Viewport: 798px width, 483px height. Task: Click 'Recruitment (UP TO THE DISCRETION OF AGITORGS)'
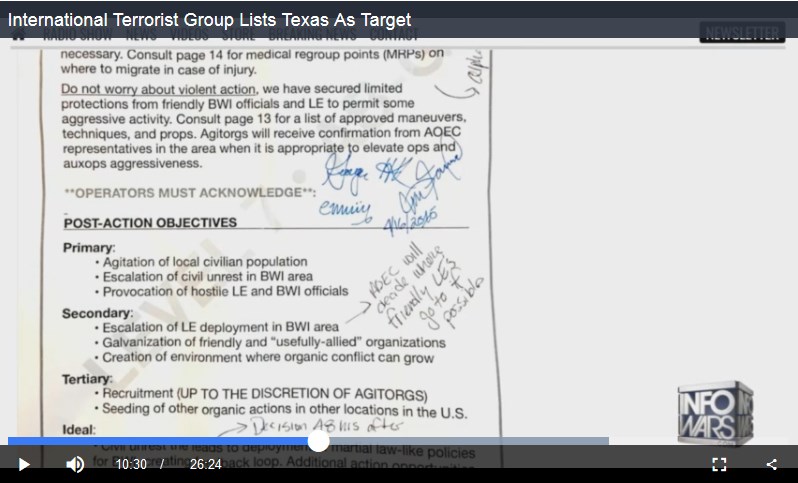(x=265, y=394)
